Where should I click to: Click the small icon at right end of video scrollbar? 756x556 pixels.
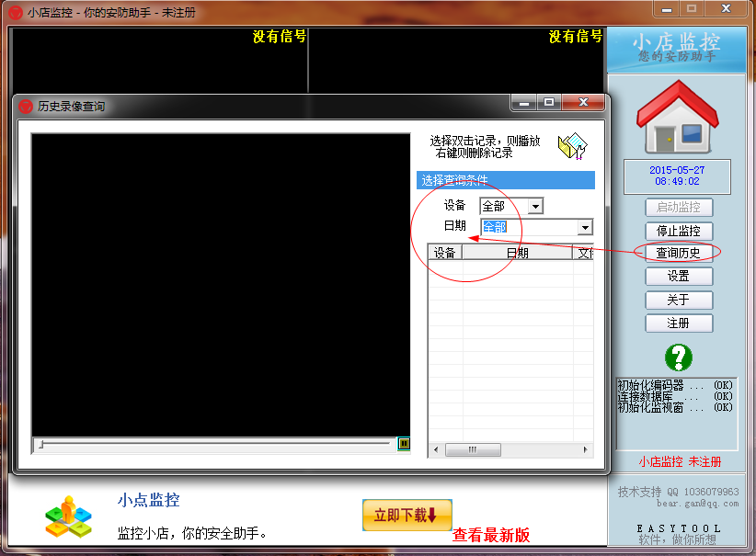pyautogui.click(x=404, y=444)
